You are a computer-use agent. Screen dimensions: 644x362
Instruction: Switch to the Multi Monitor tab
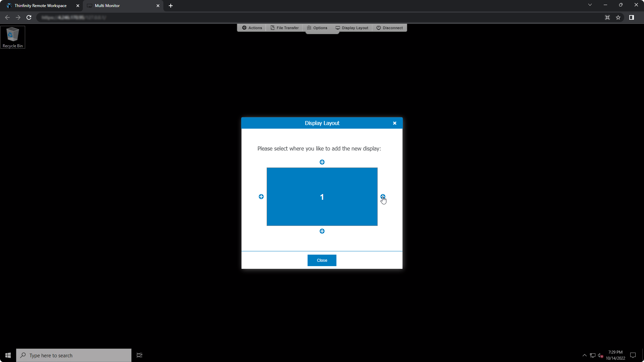(x=107, y=6)
